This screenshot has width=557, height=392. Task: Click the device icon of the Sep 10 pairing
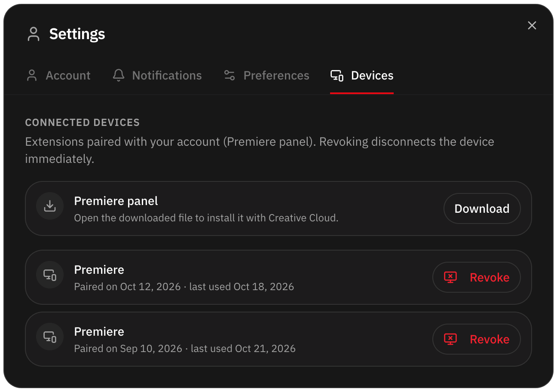point(50,337)
